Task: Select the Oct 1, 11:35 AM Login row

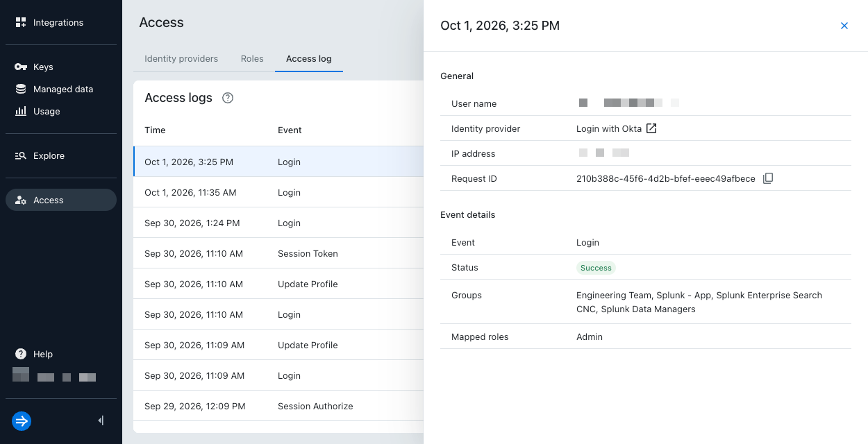Action: pos(278,192)
